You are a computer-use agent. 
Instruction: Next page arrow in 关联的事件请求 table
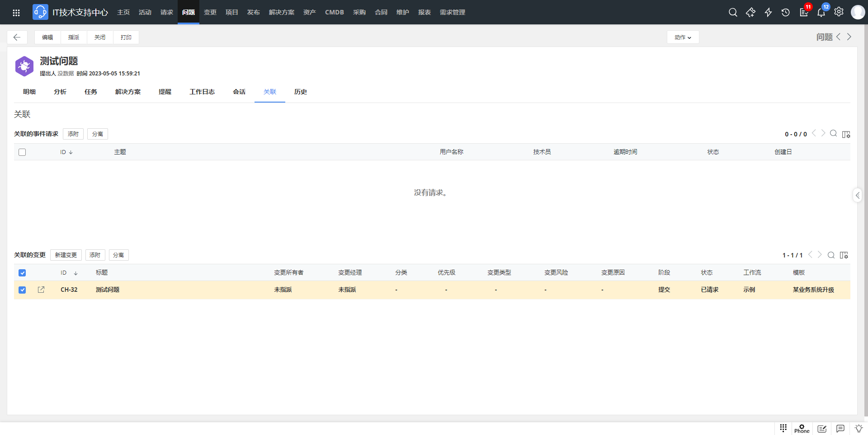823,133
